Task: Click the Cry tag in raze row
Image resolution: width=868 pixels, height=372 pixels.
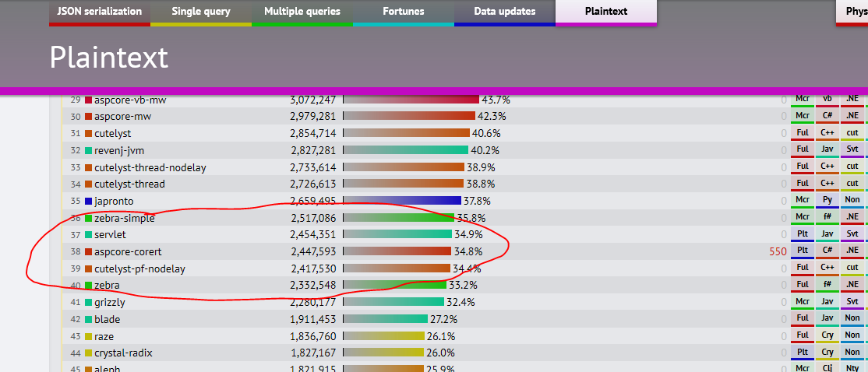Action: click(x=827, y=336)
